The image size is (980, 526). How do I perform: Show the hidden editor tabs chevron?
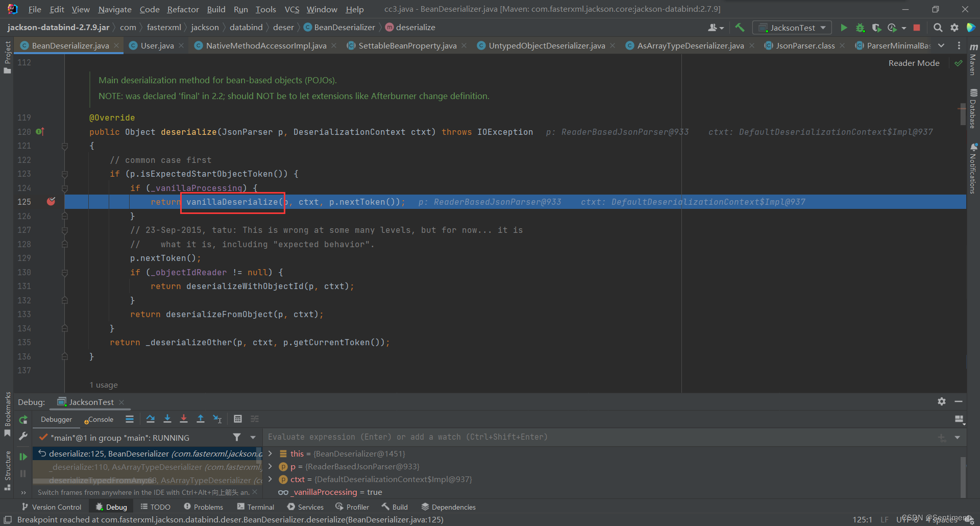941,45
